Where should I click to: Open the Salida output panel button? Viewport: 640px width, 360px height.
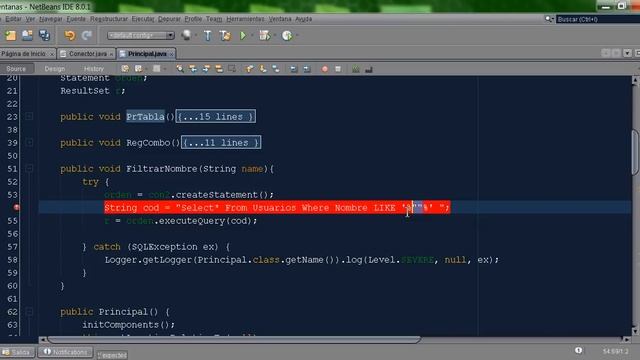17,352
